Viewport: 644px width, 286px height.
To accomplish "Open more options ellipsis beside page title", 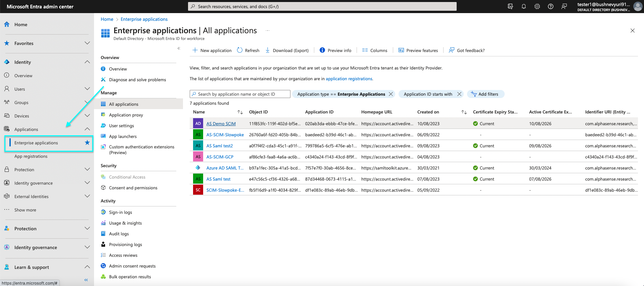I will pyautogui.click(x=268, y=31).
